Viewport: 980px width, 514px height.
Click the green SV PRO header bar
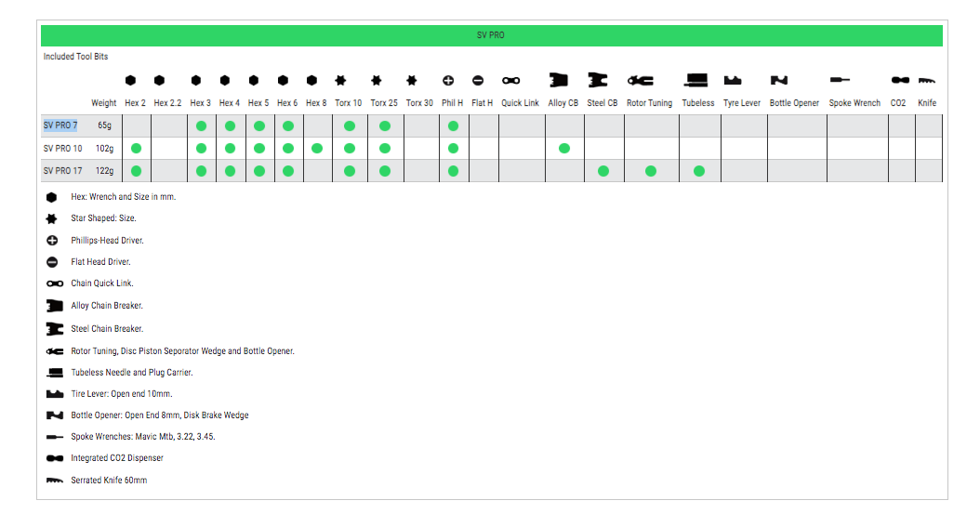coord(491,35)
